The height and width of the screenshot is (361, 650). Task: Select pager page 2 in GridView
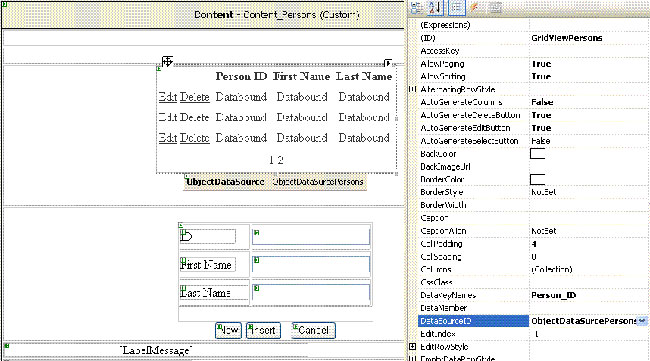pos(281,160)
